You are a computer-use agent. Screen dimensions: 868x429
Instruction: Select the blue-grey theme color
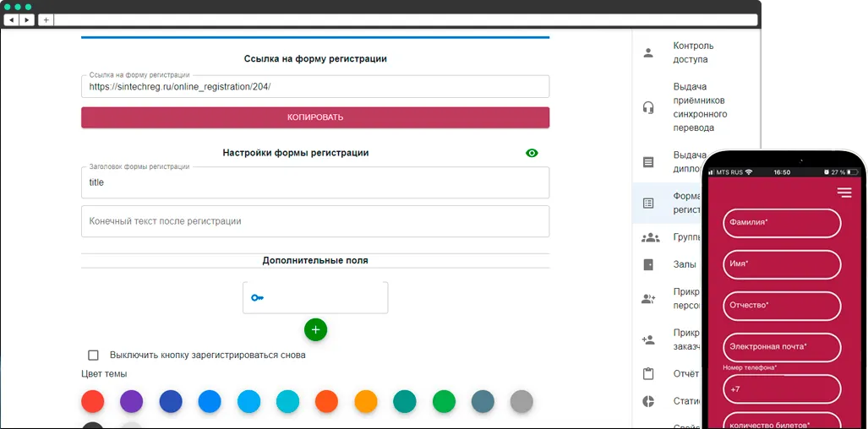click(x=483, y=401)
